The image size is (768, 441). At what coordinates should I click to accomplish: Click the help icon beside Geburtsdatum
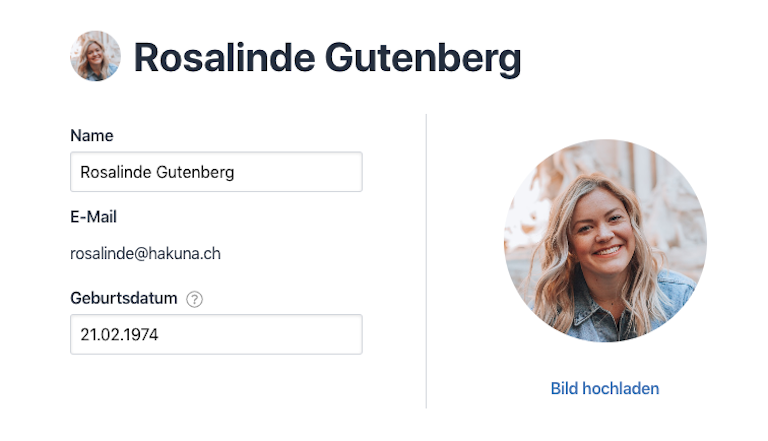coord(194,299)
